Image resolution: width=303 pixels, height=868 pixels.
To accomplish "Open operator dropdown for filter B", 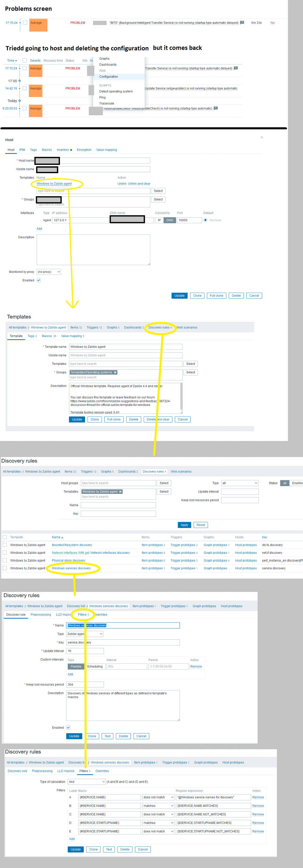I will [158, 806].
